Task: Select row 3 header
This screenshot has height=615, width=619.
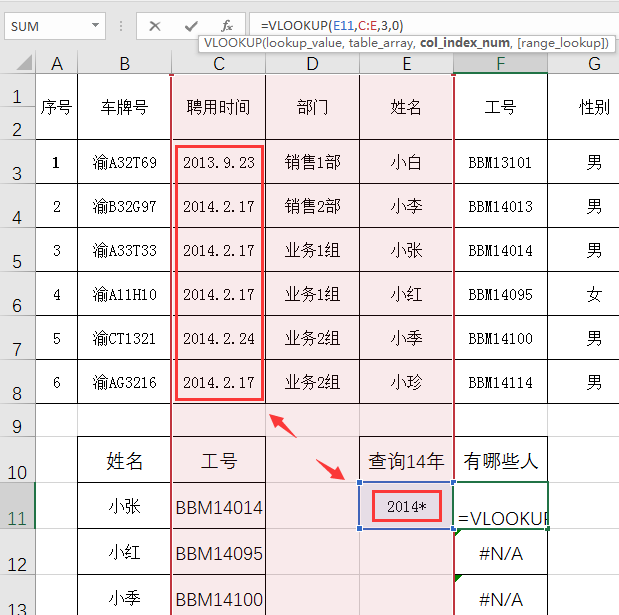Action: tap(17, 162)
